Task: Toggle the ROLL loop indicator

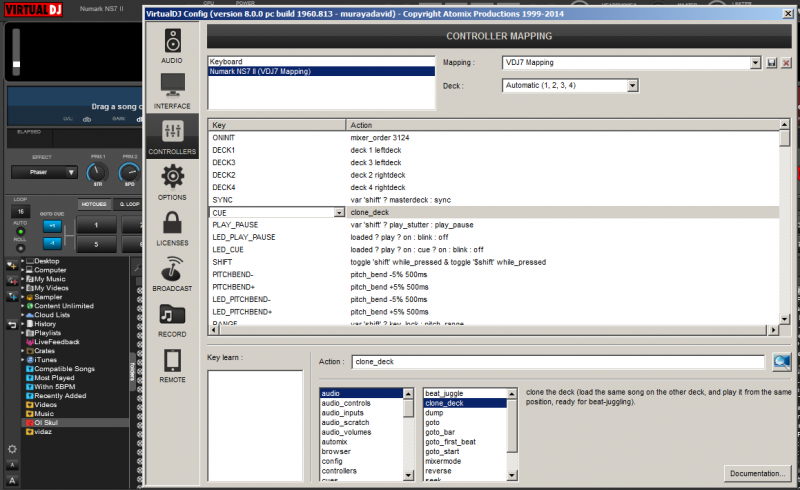Action: pos(20,249)
